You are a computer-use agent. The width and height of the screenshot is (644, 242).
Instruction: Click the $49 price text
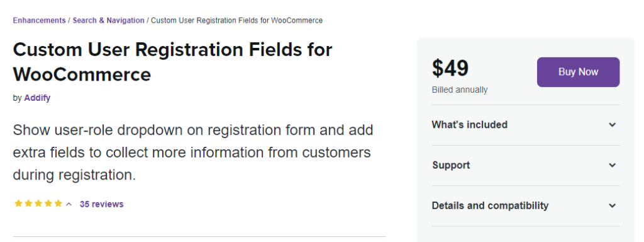[450, 68]
